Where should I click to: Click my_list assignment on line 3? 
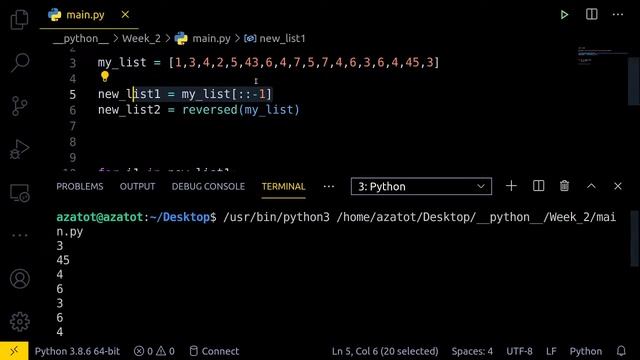268,62
